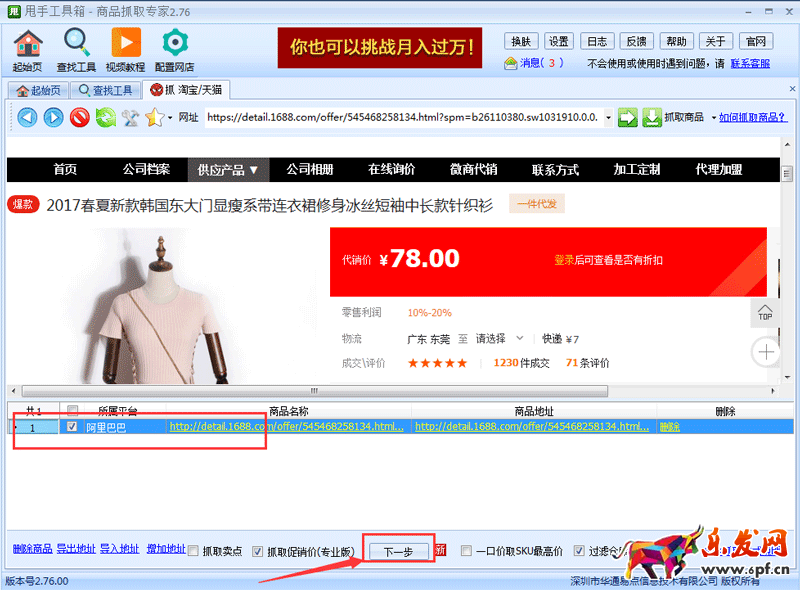Stop page loading with red stop icon

[79, 118]
